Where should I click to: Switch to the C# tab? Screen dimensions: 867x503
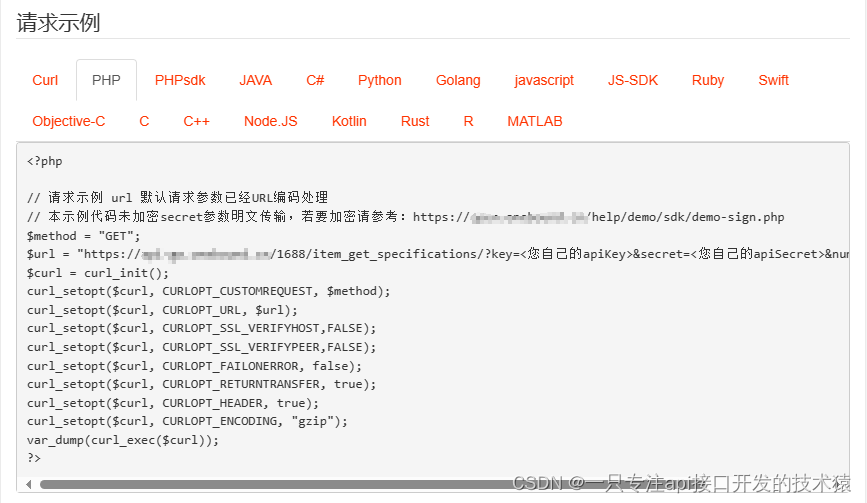pyautogui.click(x=315, y=81)
